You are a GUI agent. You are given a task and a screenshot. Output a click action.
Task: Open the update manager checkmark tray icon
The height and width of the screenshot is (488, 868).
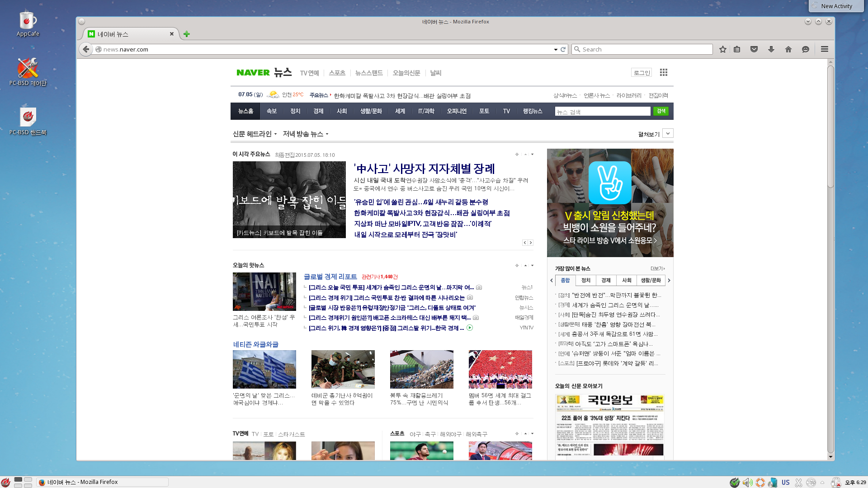tap(735, 483)
